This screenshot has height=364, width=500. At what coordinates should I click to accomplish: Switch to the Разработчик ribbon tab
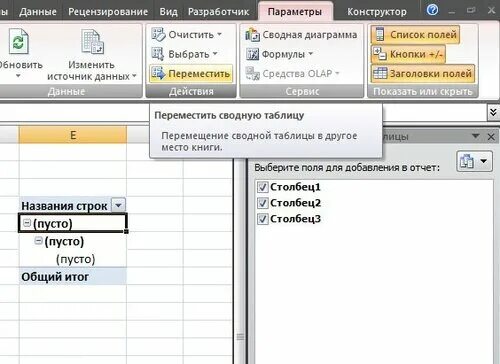218,12
